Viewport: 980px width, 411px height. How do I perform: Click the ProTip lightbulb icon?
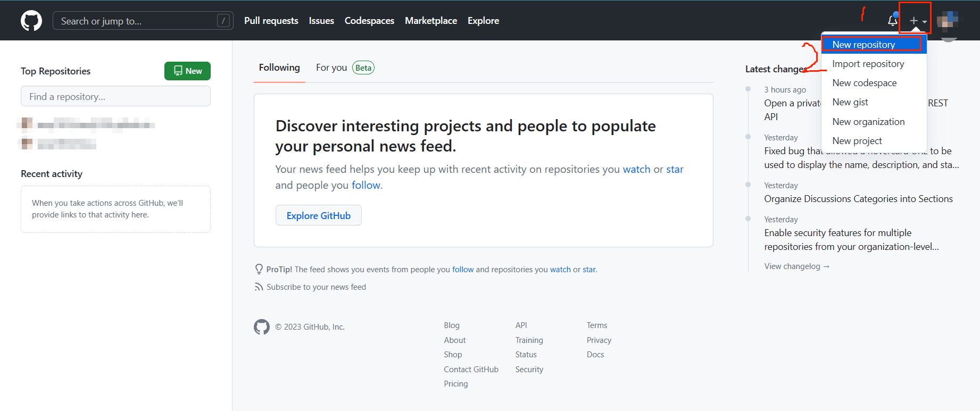pyautogui.click(x=259, y=269)
